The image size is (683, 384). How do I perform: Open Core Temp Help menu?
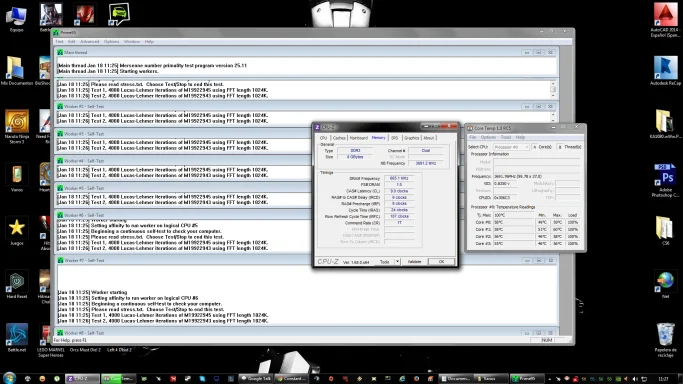point(520,137)
